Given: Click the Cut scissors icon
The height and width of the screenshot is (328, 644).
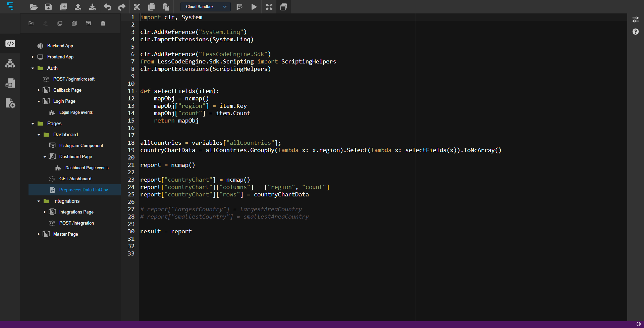Looking at the screenshot, I should [x=137, y=7].
